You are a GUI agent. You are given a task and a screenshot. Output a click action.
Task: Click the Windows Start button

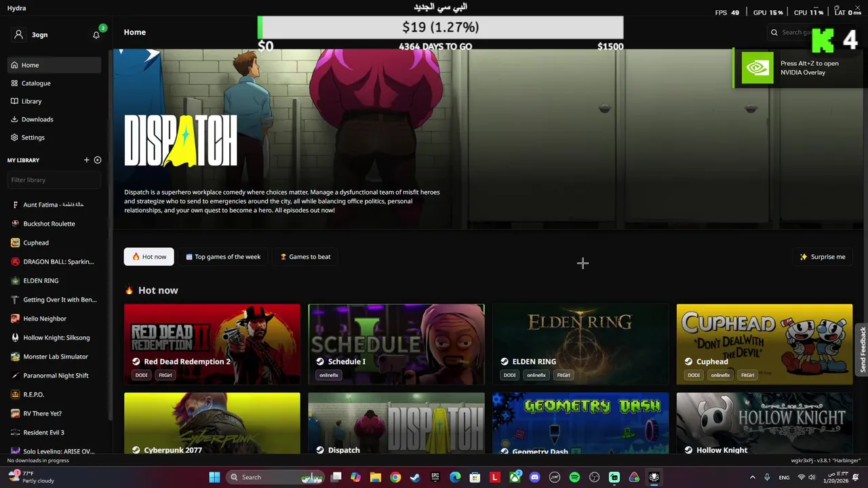[x=214, y=477]
